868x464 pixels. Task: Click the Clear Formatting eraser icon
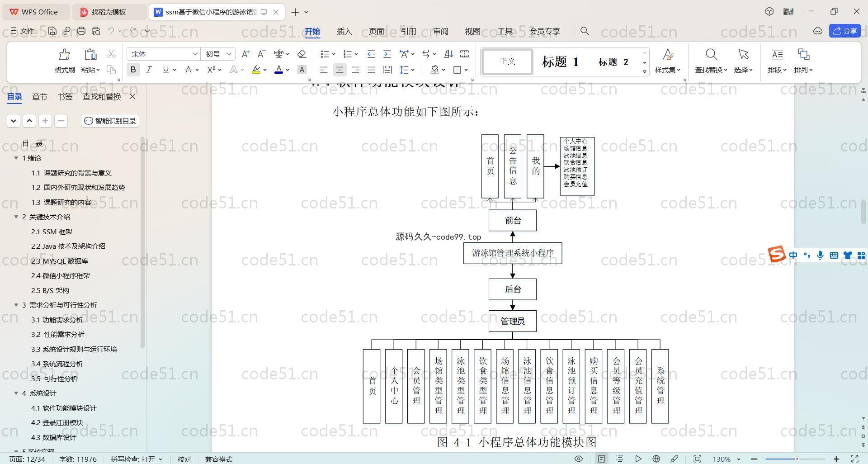(302, 54)
